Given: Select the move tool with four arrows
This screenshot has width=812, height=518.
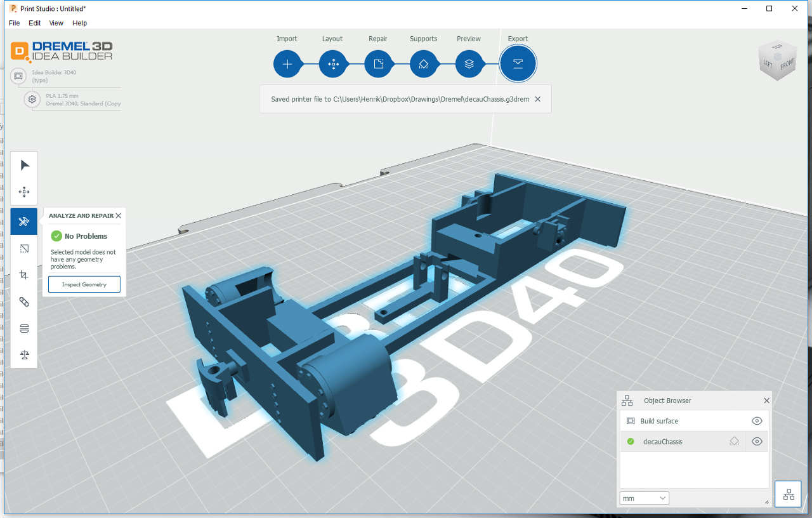Looking at the screenshot, I should (24, 192).
